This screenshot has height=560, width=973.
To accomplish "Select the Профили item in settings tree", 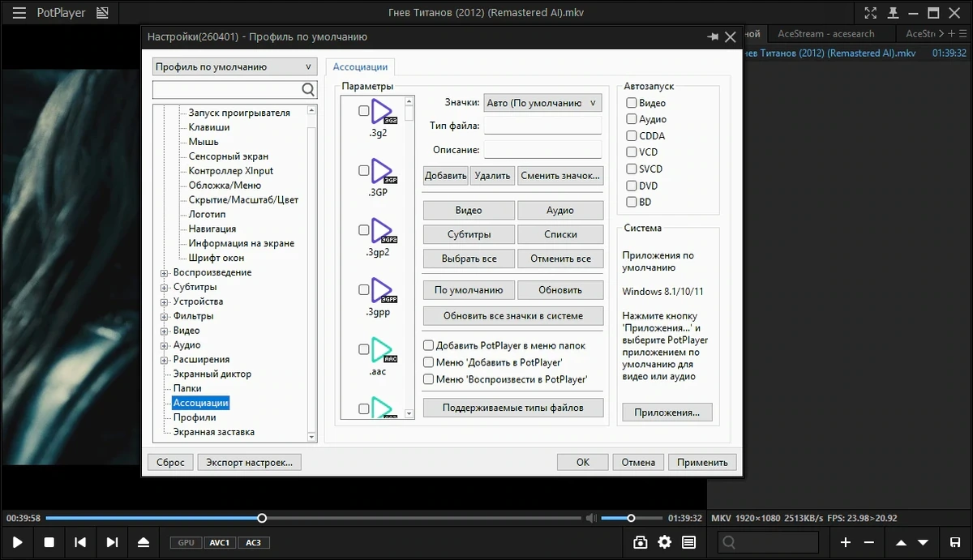I will 195,417.
